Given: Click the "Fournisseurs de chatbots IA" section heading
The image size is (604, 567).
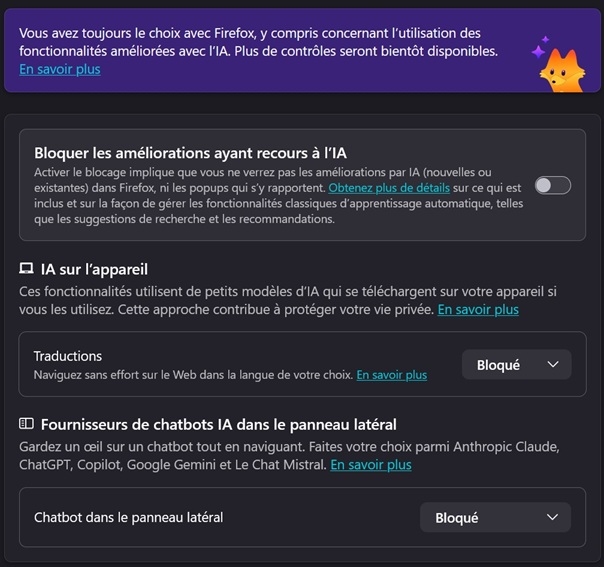Looking at the screenshot, I should click(219, 424).
